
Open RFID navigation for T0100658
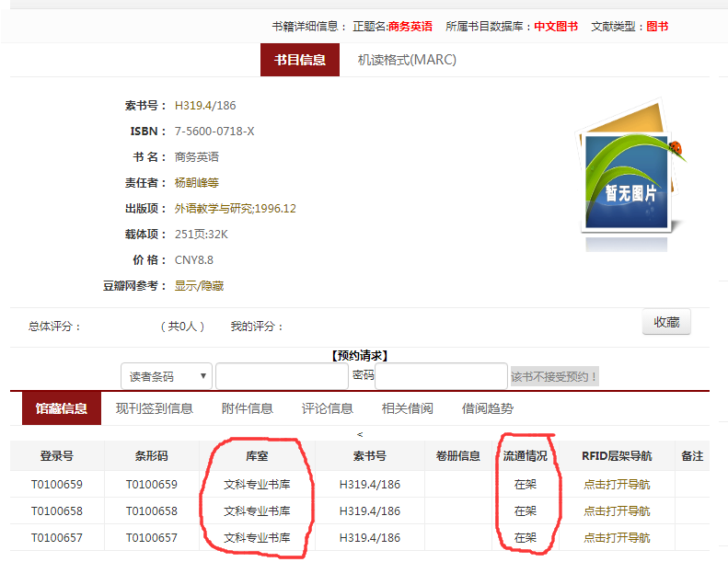(x=617, y=511)
